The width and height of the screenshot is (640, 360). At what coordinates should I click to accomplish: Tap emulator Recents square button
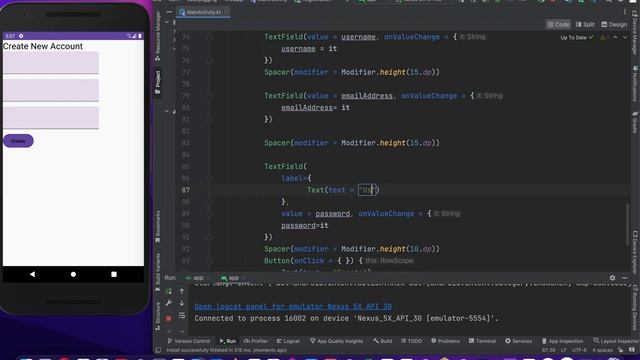[114, 274]
